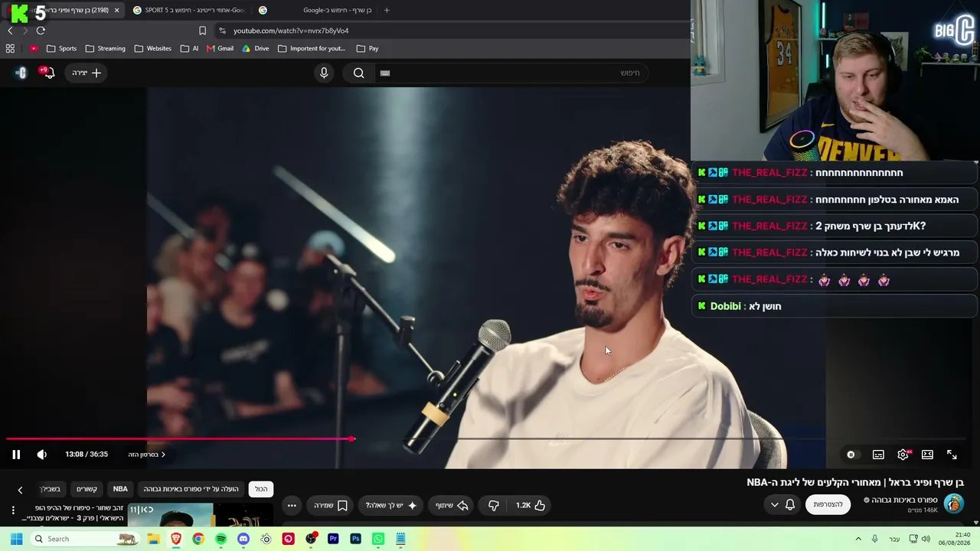The image size is (980, 551).
Task: Open site settings icon in address bar
Action: click(222, 31)
